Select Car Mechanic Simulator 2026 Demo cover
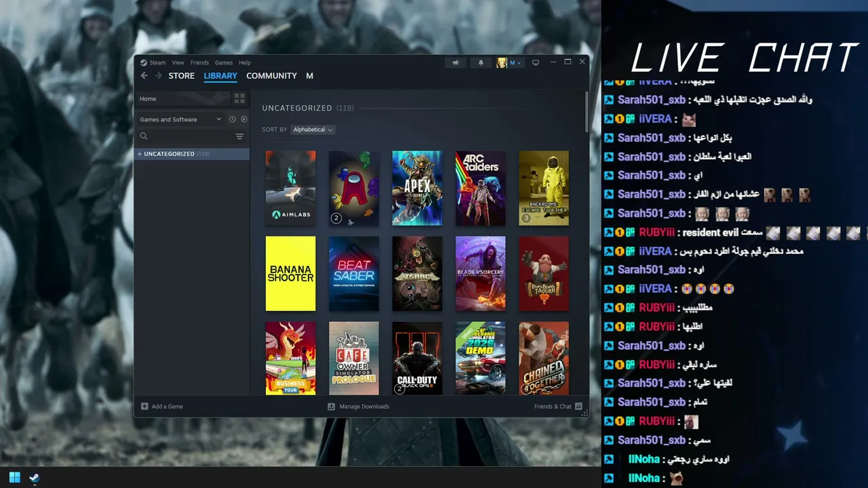The height and width of the screenshot is (488, 868). [481, 359]
